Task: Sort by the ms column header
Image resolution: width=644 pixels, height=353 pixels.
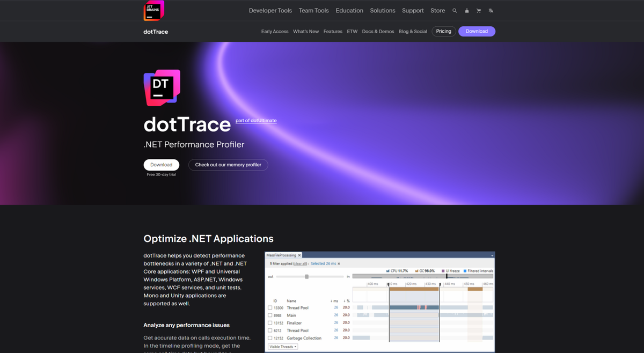Action: click(x=334, y=301)
